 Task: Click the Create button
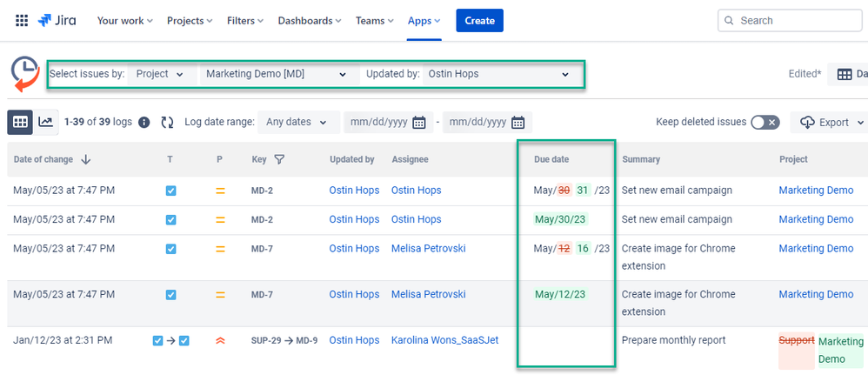point(479,21)
